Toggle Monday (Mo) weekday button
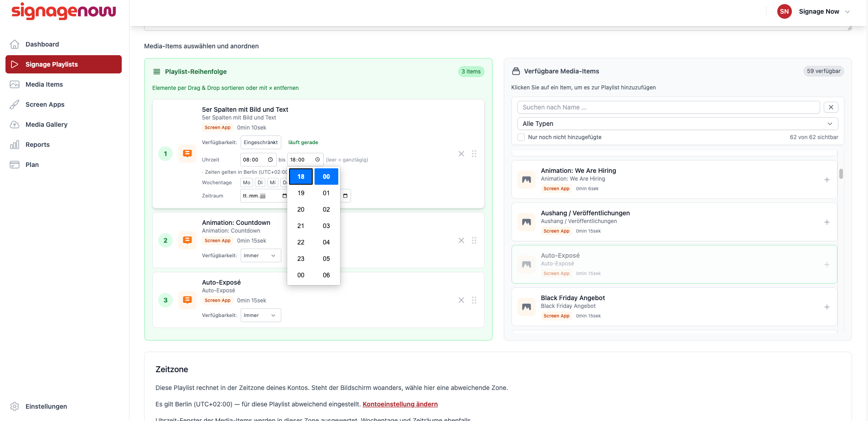The height and width of the screenshot is (421, 868). (247, 182)
